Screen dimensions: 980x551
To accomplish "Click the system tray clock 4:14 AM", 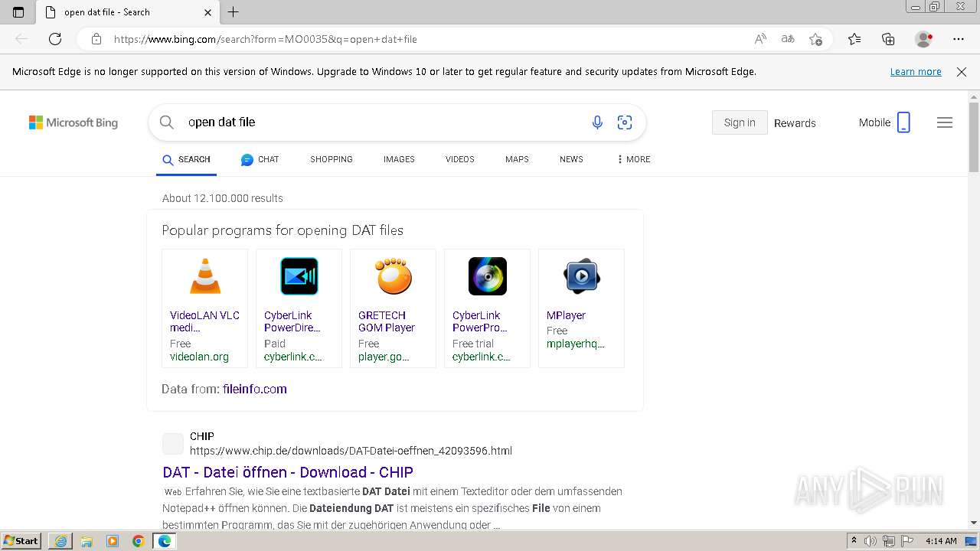I will (941, 541).
